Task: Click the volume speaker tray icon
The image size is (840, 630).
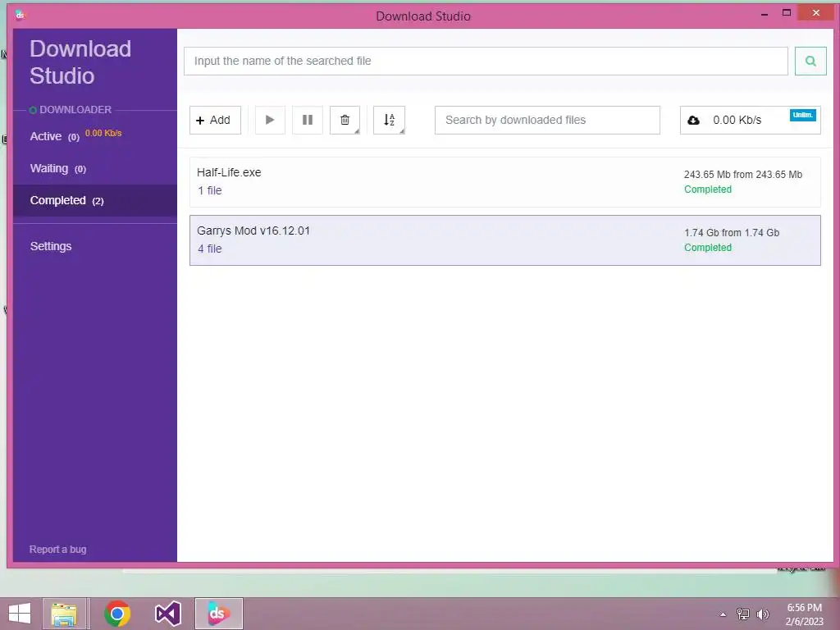Action: 762,614
